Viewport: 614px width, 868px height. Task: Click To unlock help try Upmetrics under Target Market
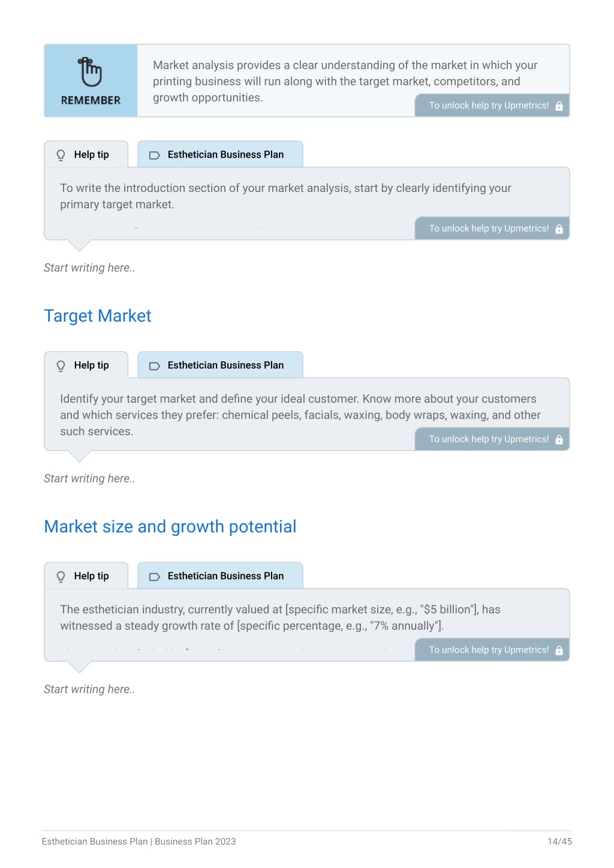pos(492,439)
